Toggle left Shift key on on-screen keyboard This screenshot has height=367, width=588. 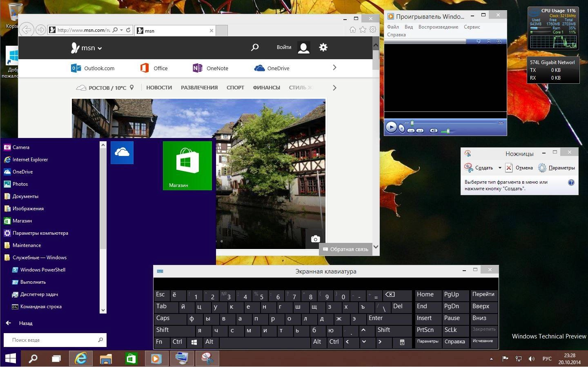[174, 330]
